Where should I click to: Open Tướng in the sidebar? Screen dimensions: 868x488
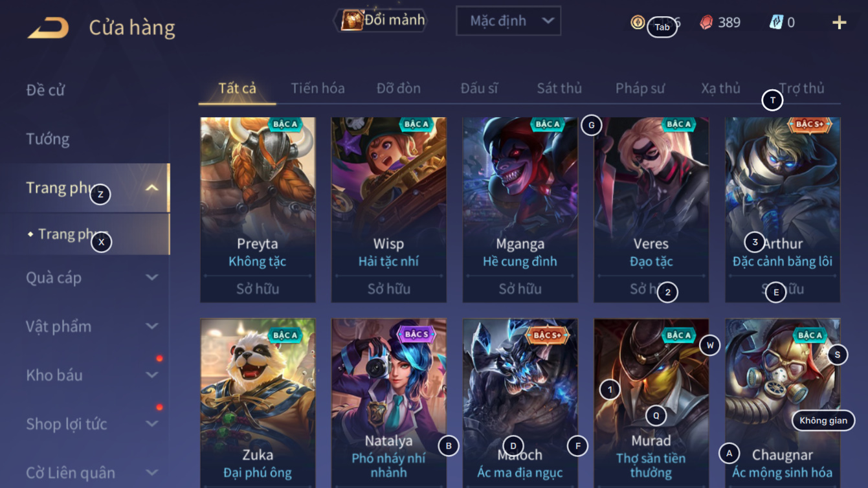click(48, 139)
